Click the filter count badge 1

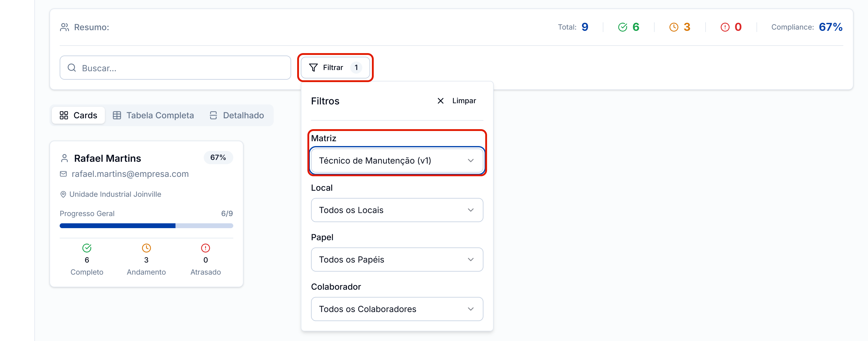356,68
